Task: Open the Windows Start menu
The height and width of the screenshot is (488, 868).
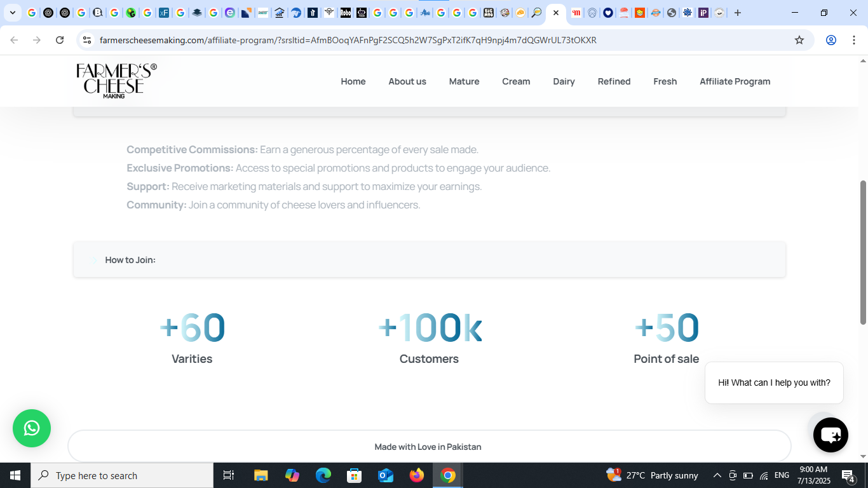Action: point(15,475)
